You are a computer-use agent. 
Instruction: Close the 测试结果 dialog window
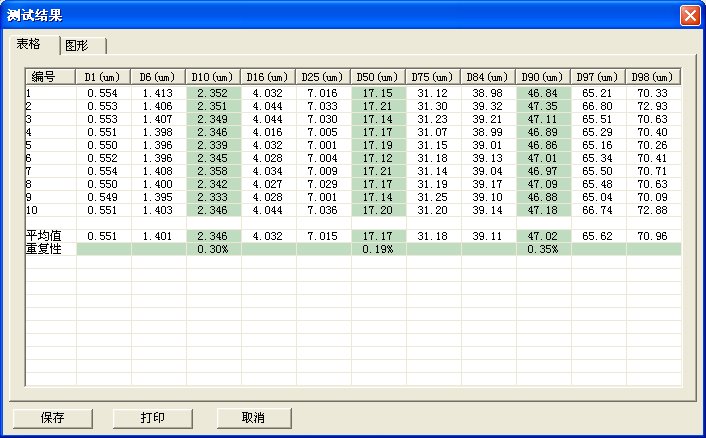pyautogui.click(x=689, y=16)
